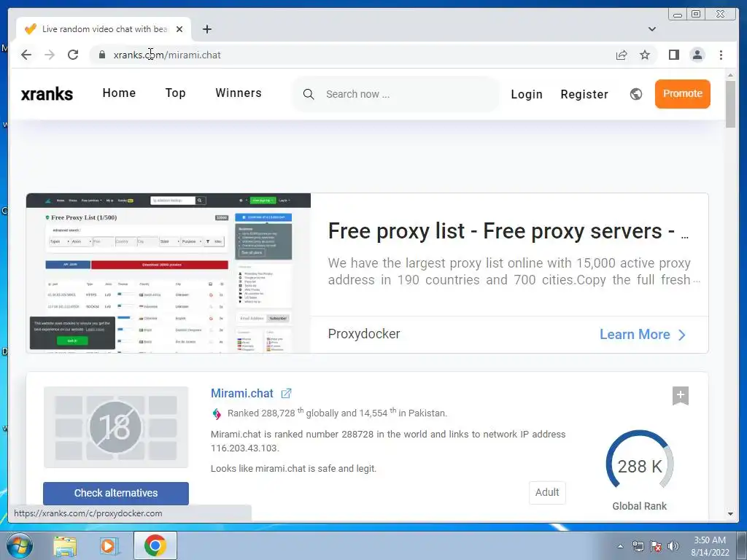Open Windows Media Player taskbar icon
The height and width of the screenshot is (560, 747).
(109, 545)
